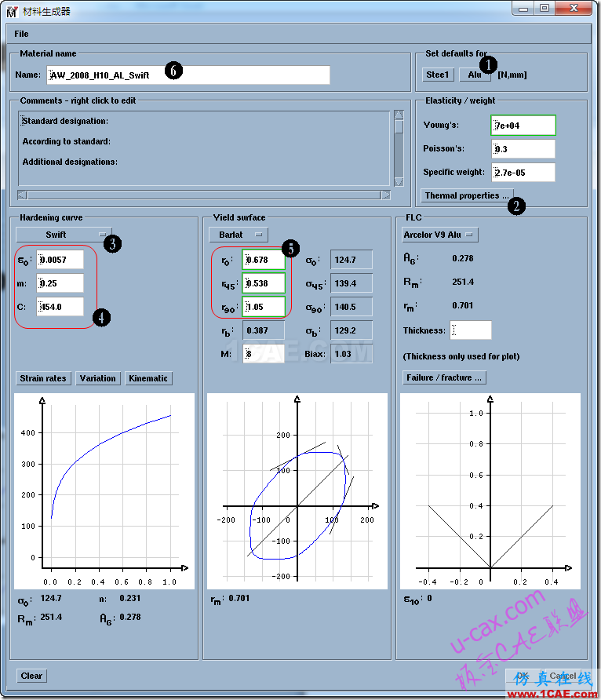The height and width of the screenshot is (700, 601).
Task: Click the σb value 129.2 field
Action: pos(351,331)
